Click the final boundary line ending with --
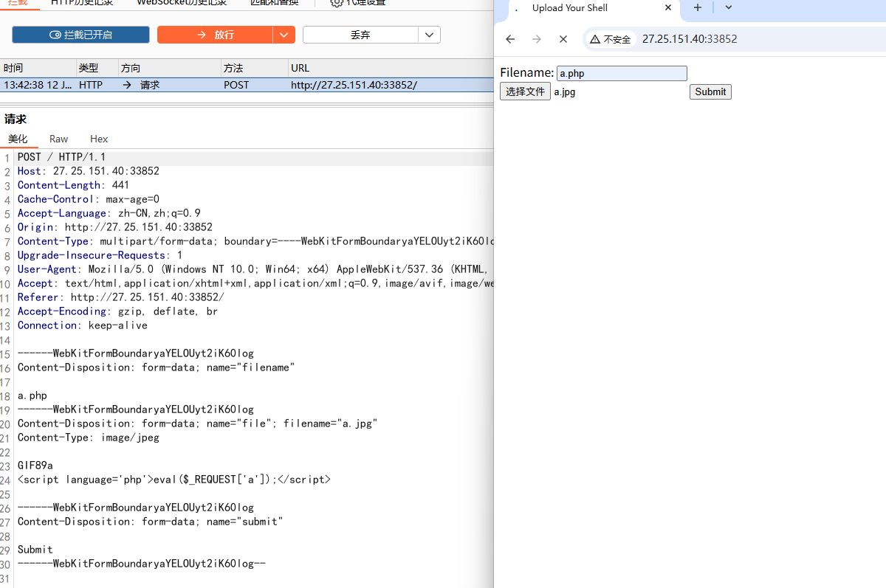886x588 pixels. click(x=142, y=564)
